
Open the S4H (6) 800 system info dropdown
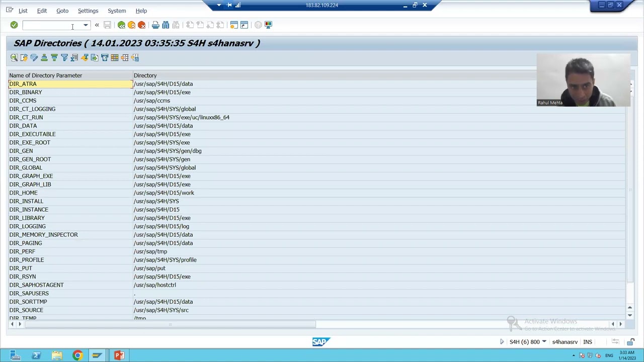(x=544, y=342)
